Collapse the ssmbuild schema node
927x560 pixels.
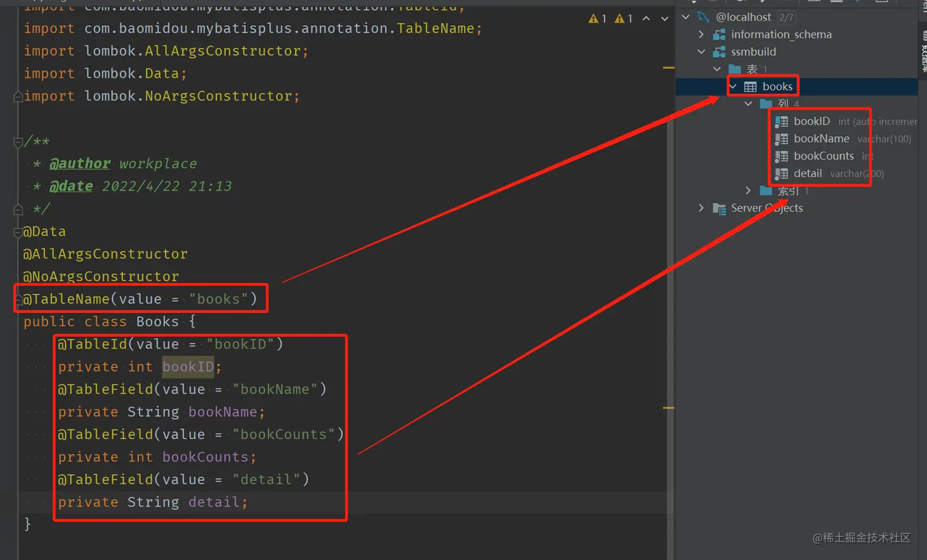point(701,51)
